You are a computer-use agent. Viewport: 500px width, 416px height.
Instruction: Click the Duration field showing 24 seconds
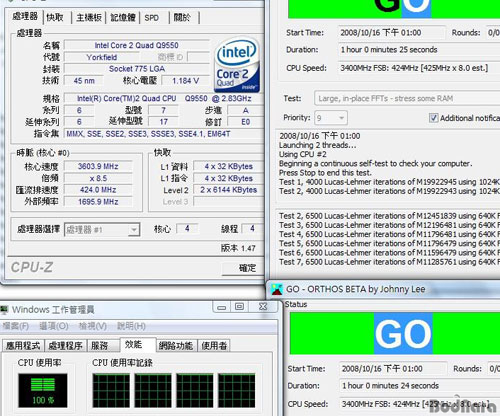pos(420,386)
